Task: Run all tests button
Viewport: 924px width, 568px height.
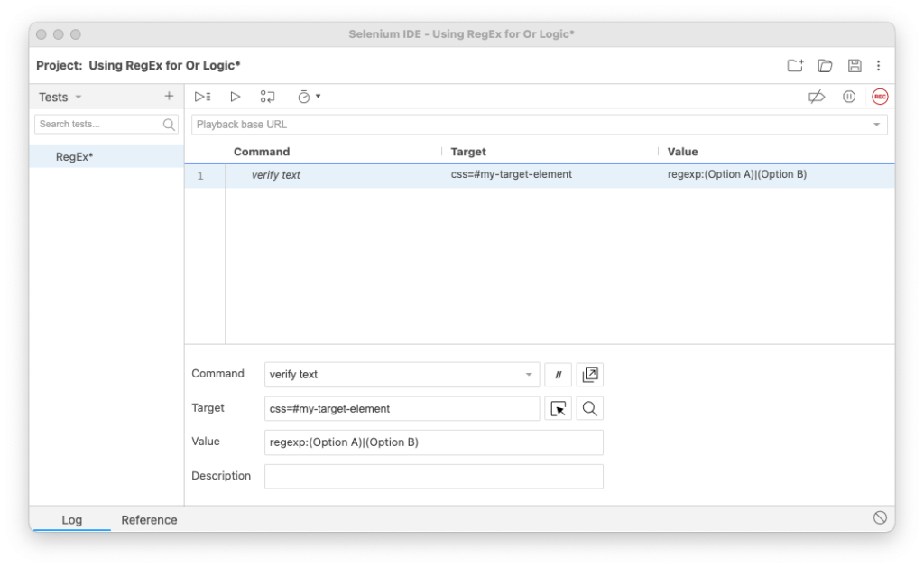Action: [x=203, y=97]
